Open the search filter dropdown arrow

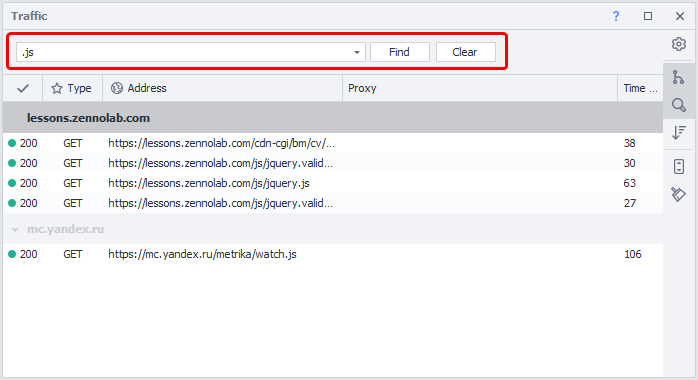pos(357,53)
